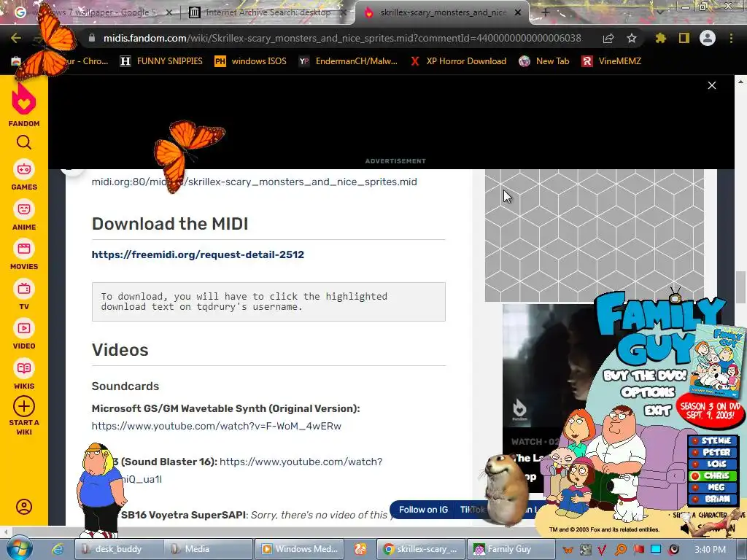Select the PETER character option
Viewport: 747px width, 560px height.
713,452
